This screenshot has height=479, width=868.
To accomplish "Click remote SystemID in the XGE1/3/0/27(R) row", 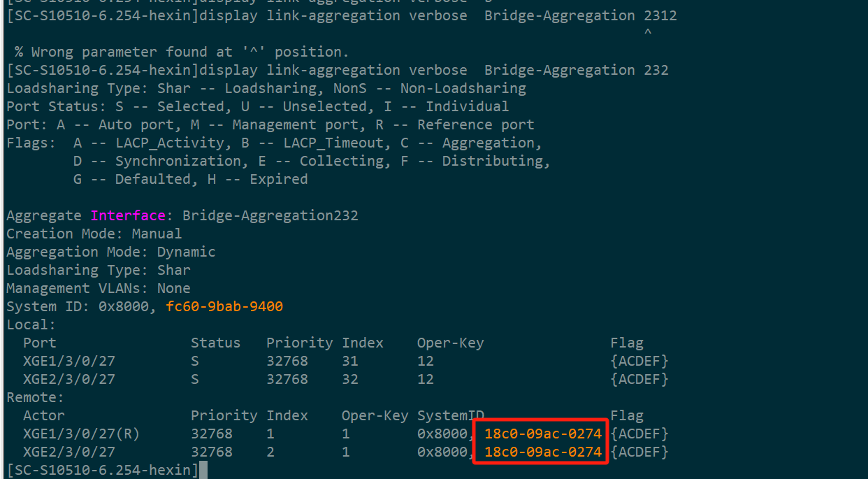I will pos(542,434).
